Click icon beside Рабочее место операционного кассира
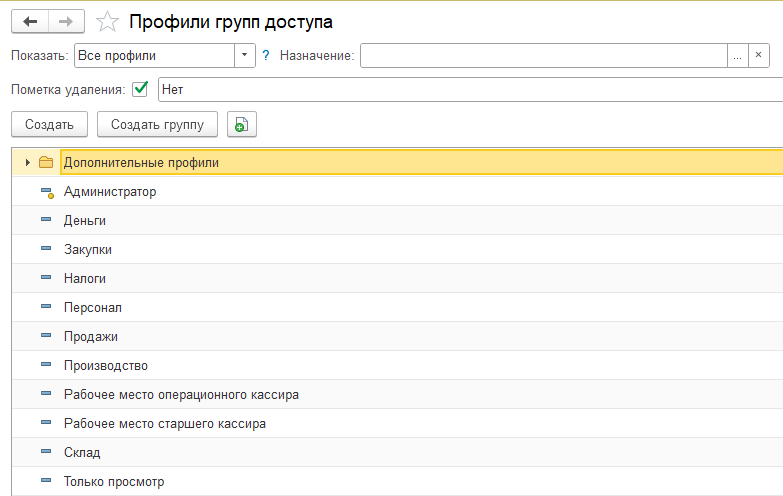Viewport: 783px width, 496px height. point(46,393)
